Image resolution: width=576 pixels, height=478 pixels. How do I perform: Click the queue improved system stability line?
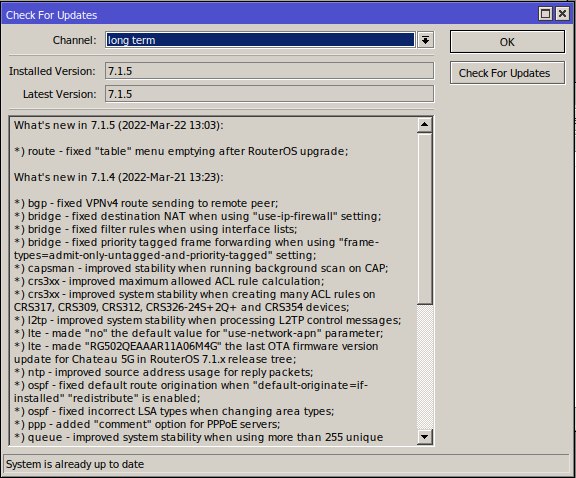[x=199, y=437]
